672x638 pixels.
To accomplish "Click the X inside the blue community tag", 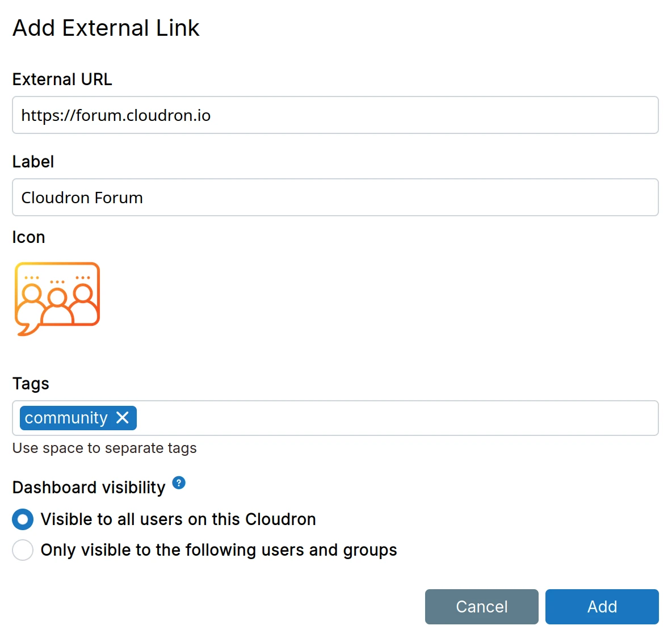I will pyautogui.click(x=123, y=418).
